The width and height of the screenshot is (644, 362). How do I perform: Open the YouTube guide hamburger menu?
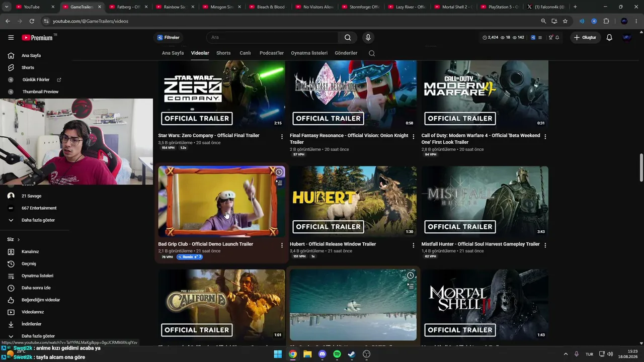coord(11,38)
